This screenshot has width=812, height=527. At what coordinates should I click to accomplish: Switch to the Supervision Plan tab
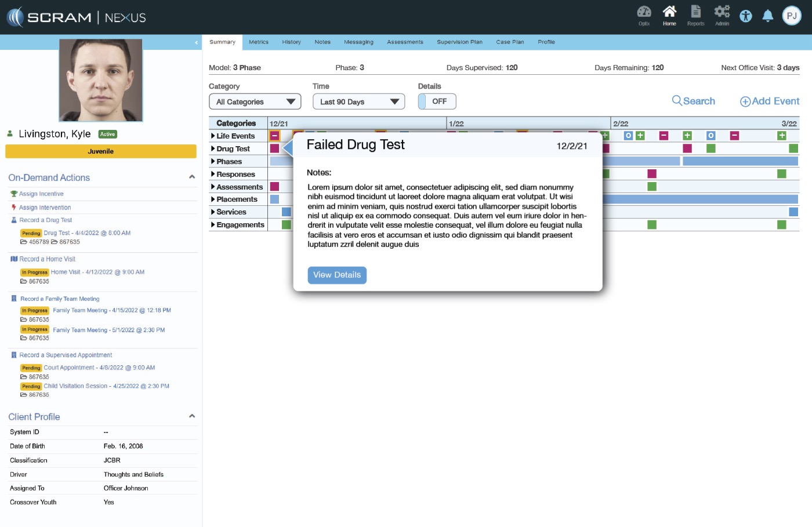(x=459, y=42)
